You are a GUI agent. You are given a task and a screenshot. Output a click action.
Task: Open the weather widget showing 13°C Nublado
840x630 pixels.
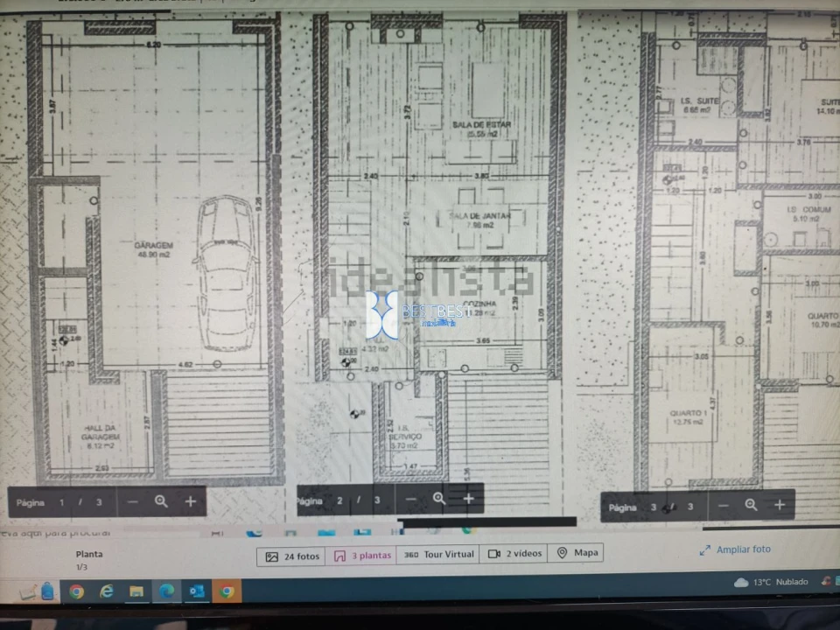pos(771,582)
